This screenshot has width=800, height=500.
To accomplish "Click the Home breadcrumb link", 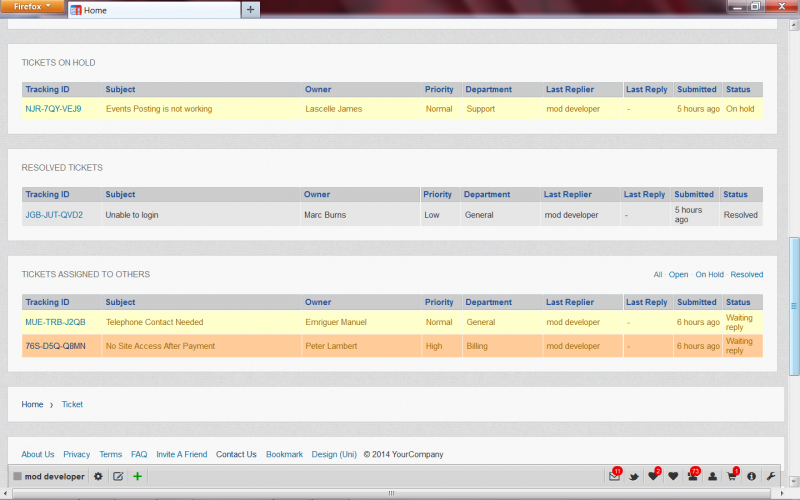I will (x=32, y=404).
